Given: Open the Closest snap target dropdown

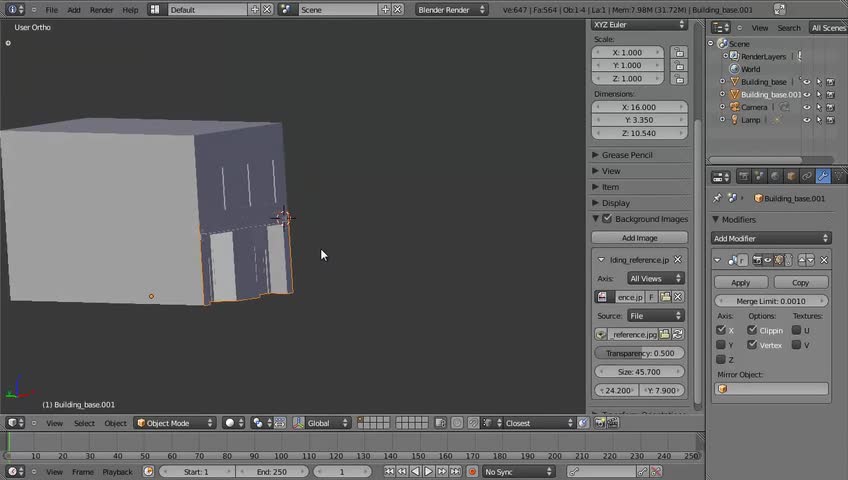Looking at the screenshot, I should (x=538, y=423).
